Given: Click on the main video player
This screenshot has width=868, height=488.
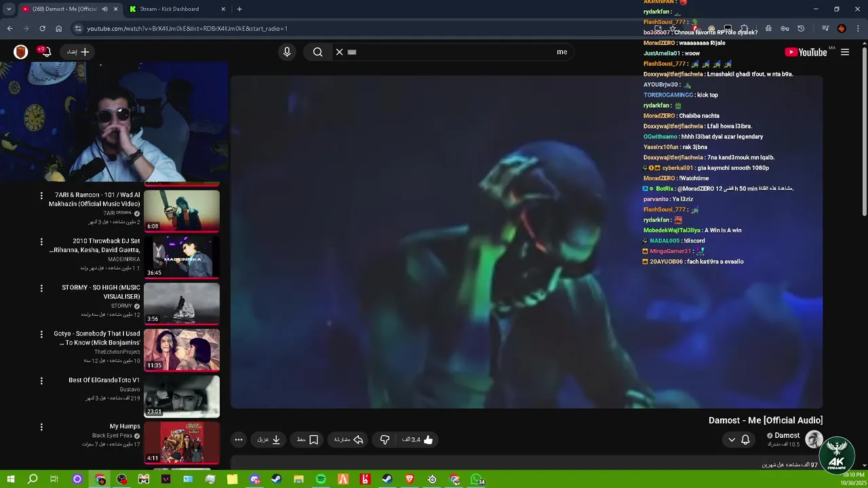Looking at the screenshot, I should [526, 242].
